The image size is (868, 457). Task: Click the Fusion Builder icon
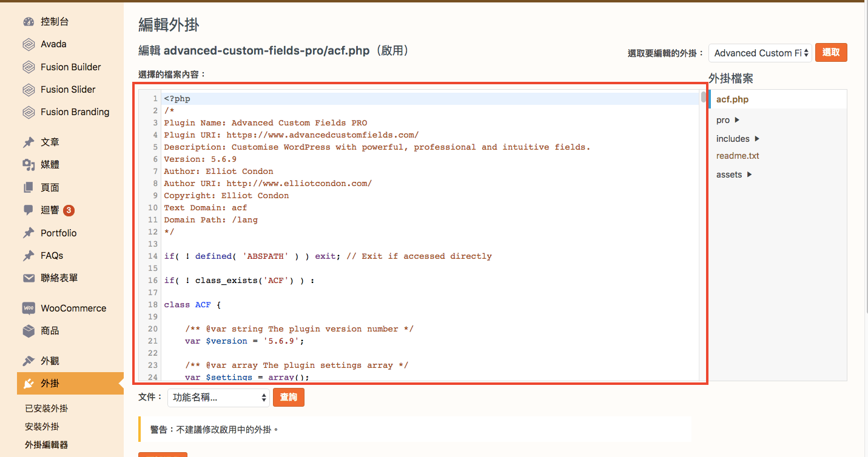pyautogui.click(x=29, y=67)
